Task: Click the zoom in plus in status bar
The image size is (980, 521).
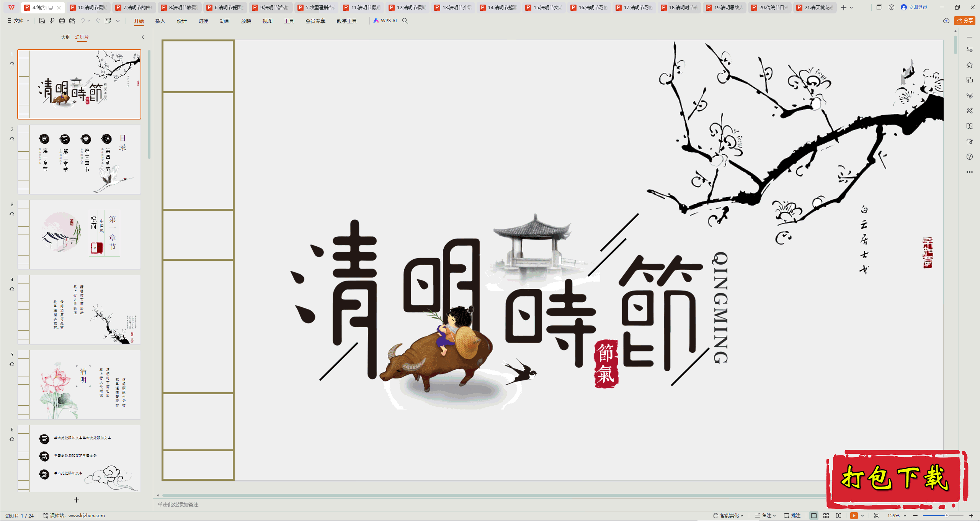Action: pos(971,516)
